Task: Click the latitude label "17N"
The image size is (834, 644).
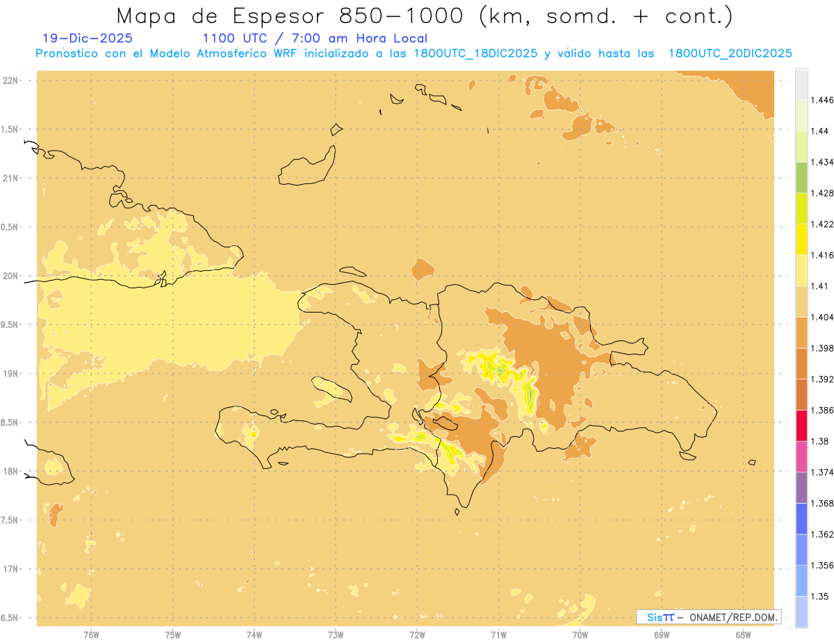Action: (11, 569)
